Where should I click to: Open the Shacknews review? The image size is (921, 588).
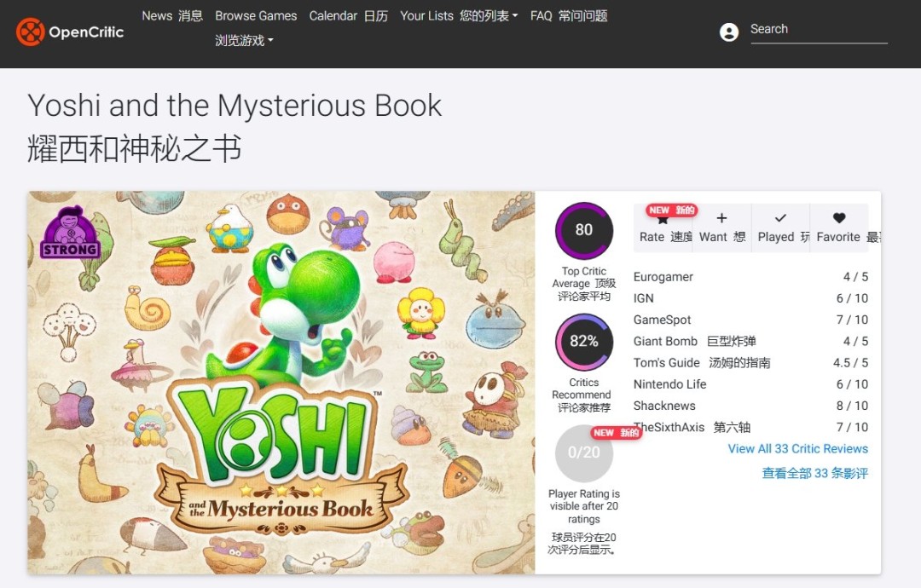[664, 406]
